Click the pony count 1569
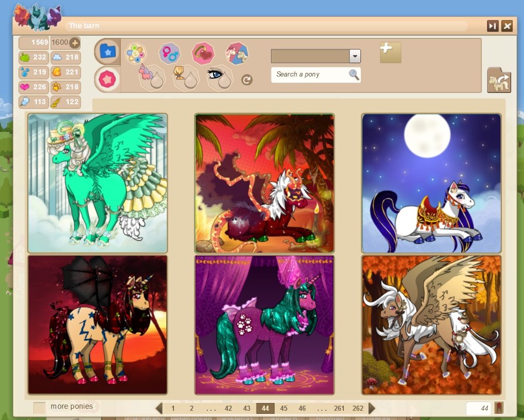Image resolution: width=524 pixels, height=420 pixels. 34,43
